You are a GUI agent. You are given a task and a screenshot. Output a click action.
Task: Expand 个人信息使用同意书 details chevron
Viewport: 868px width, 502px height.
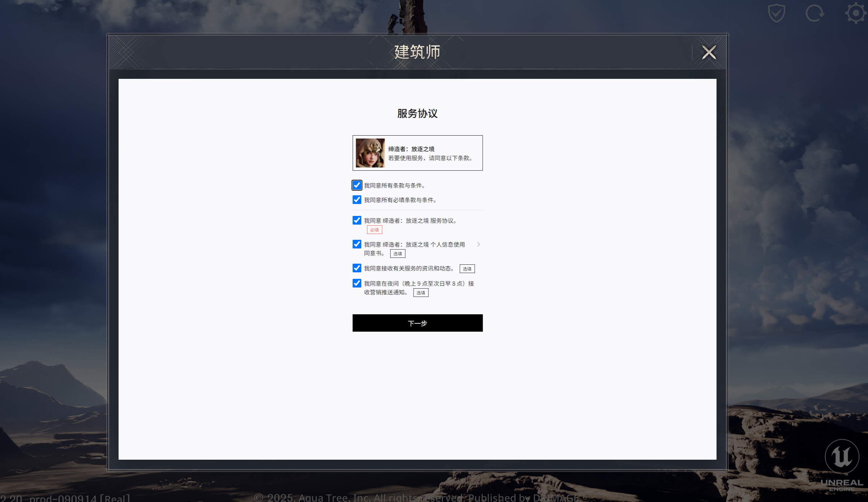(478, 244)
